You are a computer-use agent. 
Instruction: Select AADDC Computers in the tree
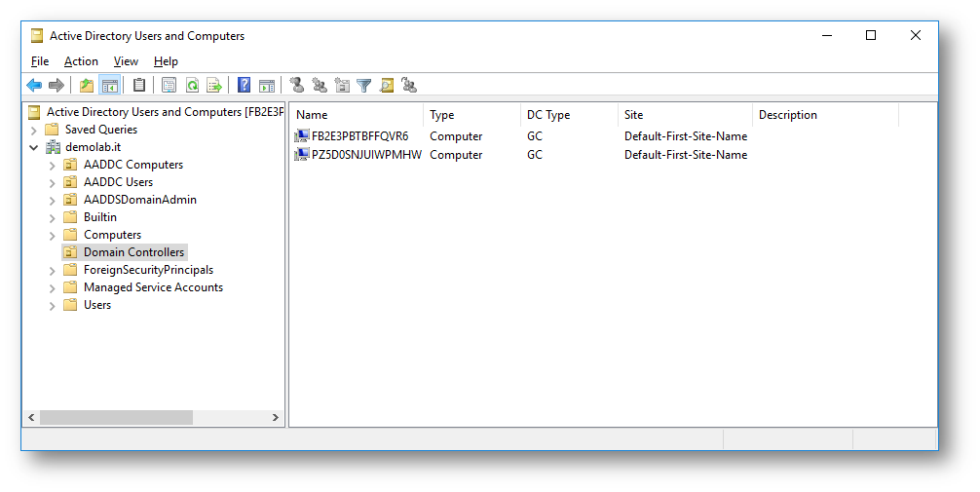(133, 165)
